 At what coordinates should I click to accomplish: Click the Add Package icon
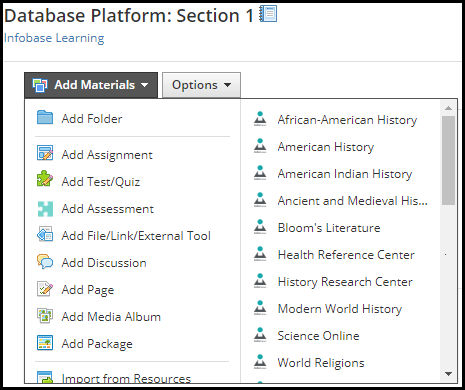click(x=45, y=343)
